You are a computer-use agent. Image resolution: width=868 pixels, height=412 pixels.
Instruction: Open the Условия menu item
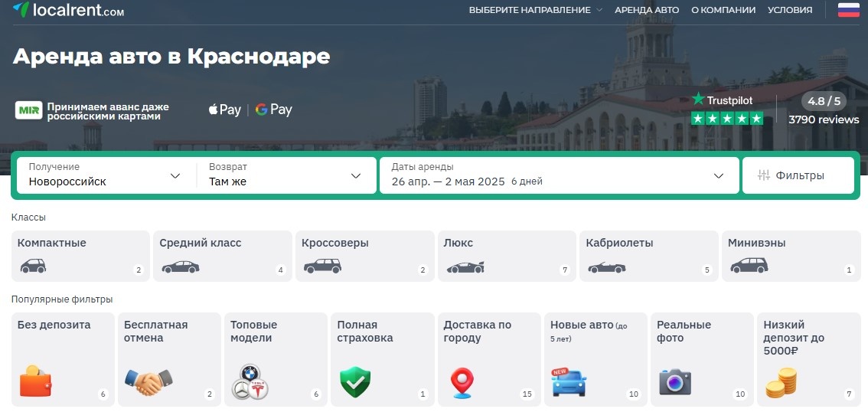pyautogui.click(x=790, y=10)
